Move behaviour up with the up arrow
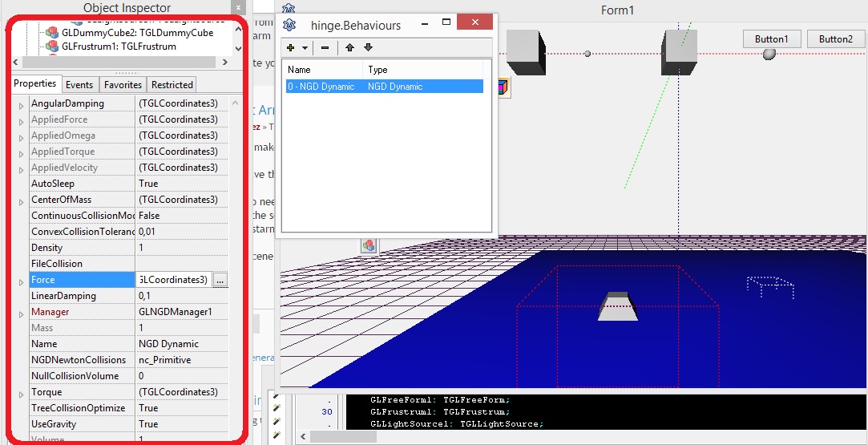Viewport: 868px width, 445px height. (x=350, y=48)
